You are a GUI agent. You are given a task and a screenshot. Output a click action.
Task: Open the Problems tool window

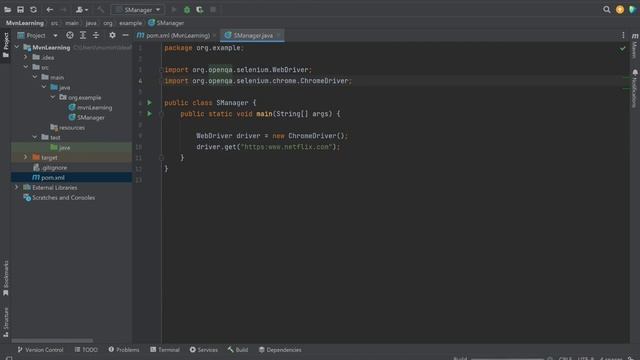(124, 350)
